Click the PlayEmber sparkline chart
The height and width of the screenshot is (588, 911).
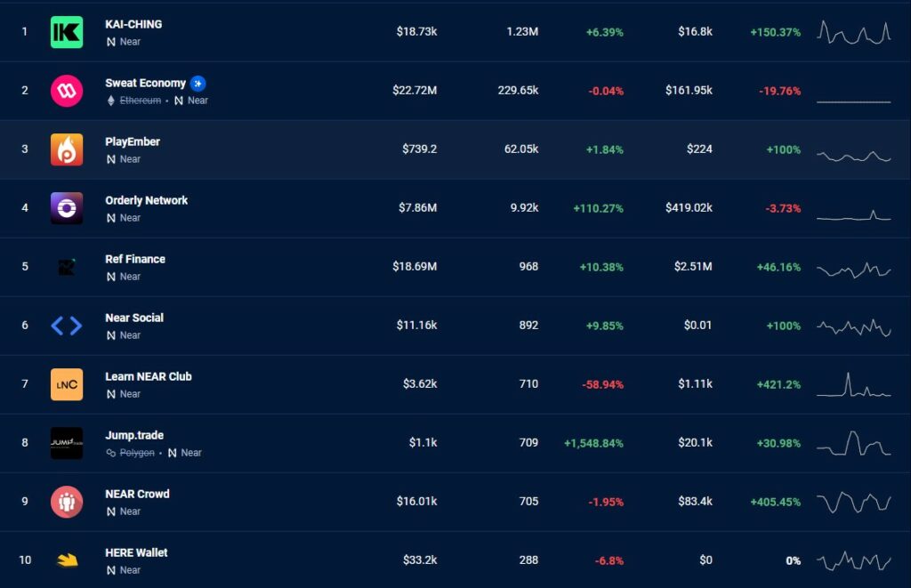(x=853, y=156)
